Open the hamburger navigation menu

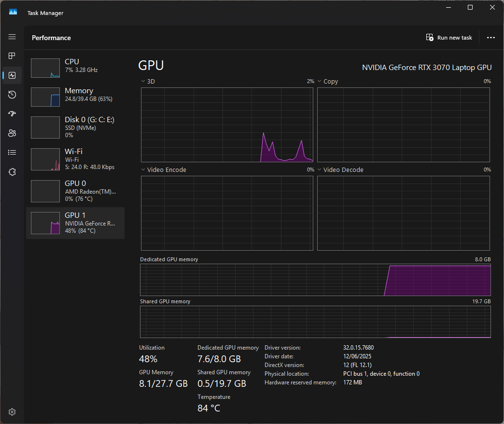[x=12, y=37]
